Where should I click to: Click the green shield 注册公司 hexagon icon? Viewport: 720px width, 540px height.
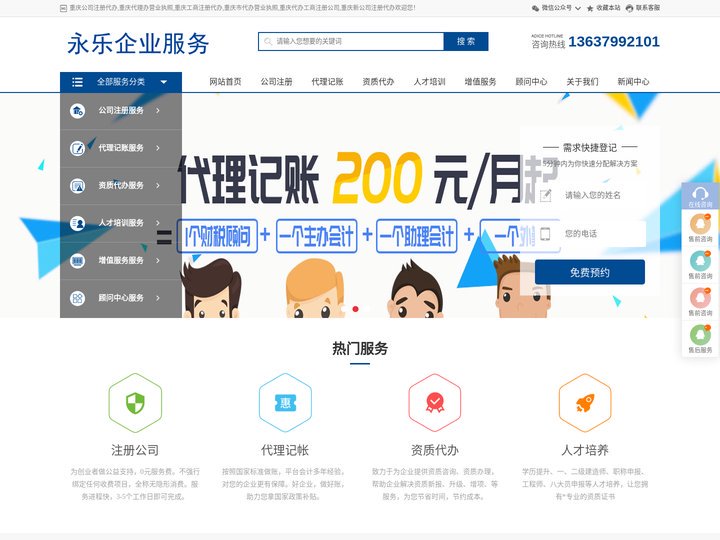pos(135,403)
